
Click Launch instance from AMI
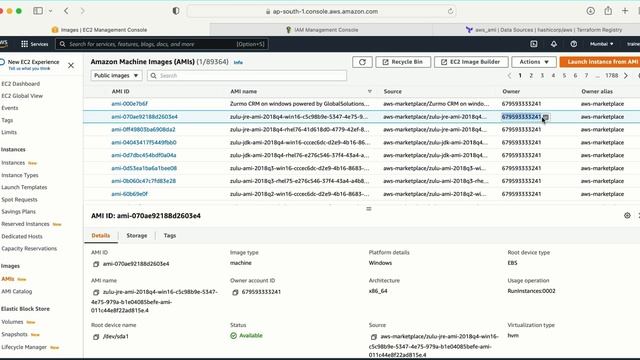point(600,62)
